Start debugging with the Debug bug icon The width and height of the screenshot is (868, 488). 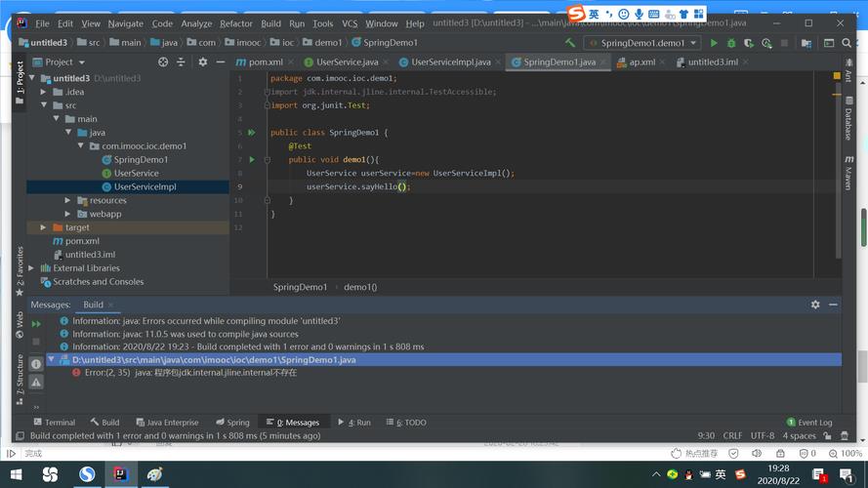(x=729, y=43)
